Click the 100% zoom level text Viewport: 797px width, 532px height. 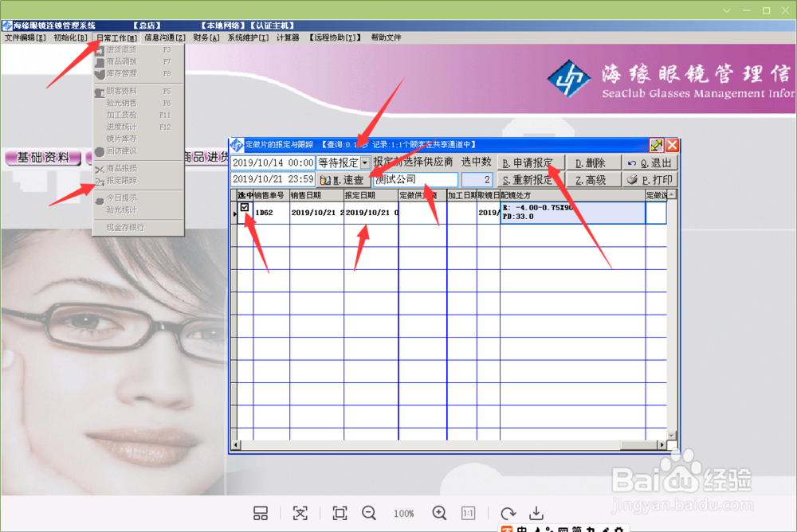point(404,514)
